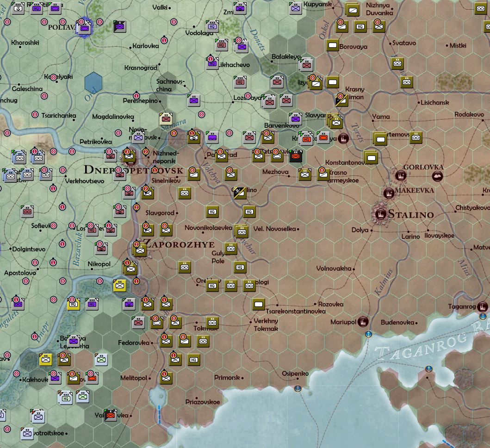Click the yellow HQ counter near the Dnepr
The image size is (490, 448).
click(x=74, y=304)
